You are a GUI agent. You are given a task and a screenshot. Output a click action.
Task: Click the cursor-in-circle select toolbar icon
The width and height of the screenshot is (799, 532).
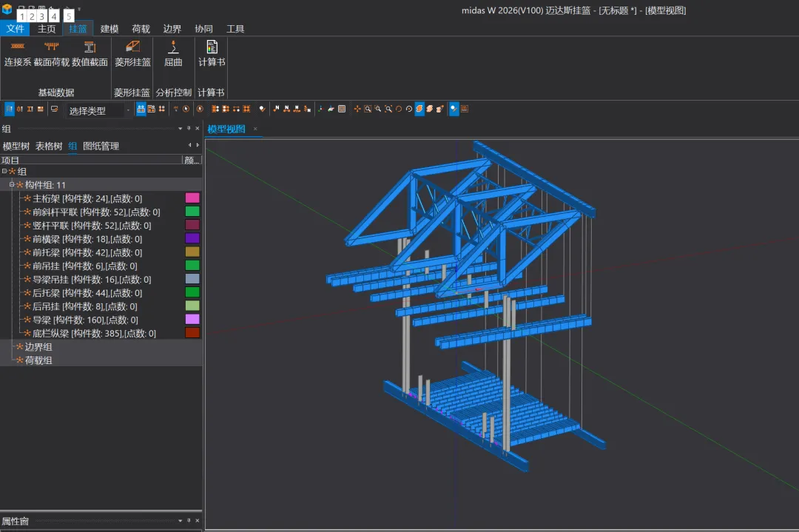click(x=186, y=109)
